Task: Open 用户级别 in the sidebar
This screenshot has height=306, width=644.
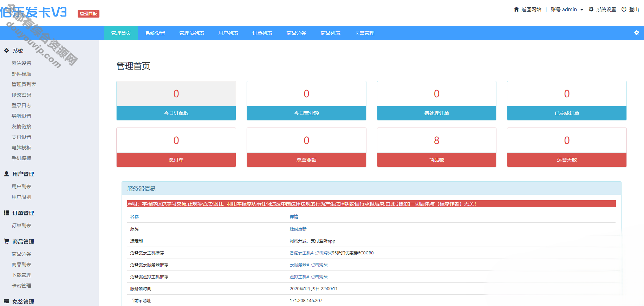Action: coord(21,197)
